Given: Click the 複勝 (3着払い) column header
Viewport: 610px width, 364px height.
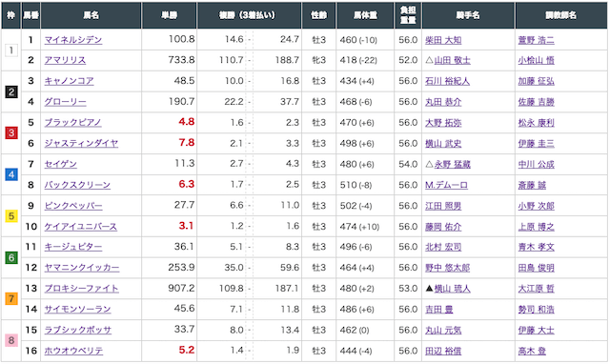Looking at the screenshot, I should [249, 15].
